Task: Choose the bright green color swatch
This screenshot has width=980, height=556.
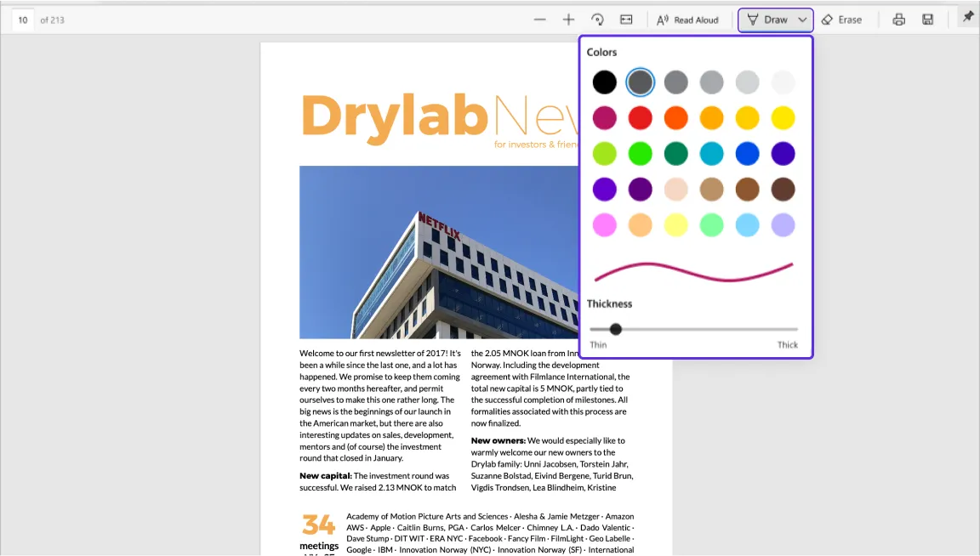Action: (x=640, y=154)
